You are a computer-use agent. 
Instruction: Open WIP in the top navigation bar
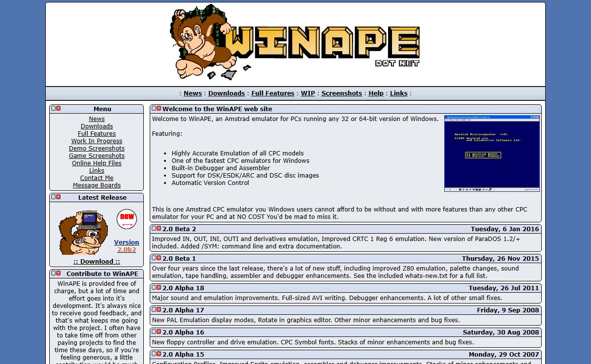pos(308,93)
